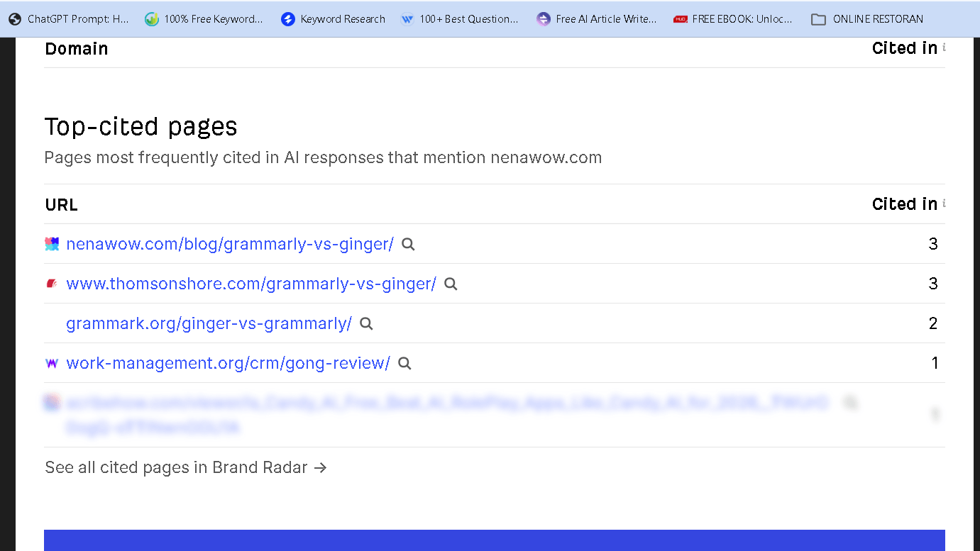Click the globe icon of ChatGPT Prompt bookmark
The height and width of the screenshot is (551, 980).
pyautogui.click(x=15, y=19)
